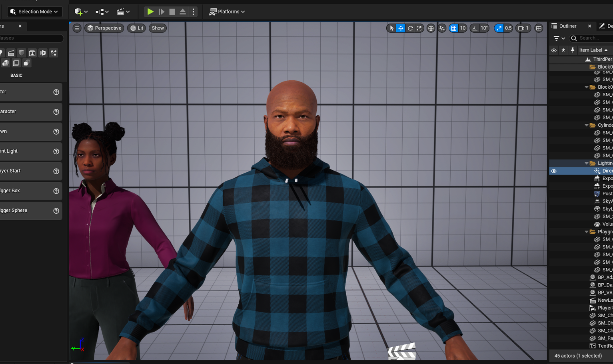Viewport: 613px width, 364px height.
Task: Click the Outliner search field
Action: click(591, 38)
